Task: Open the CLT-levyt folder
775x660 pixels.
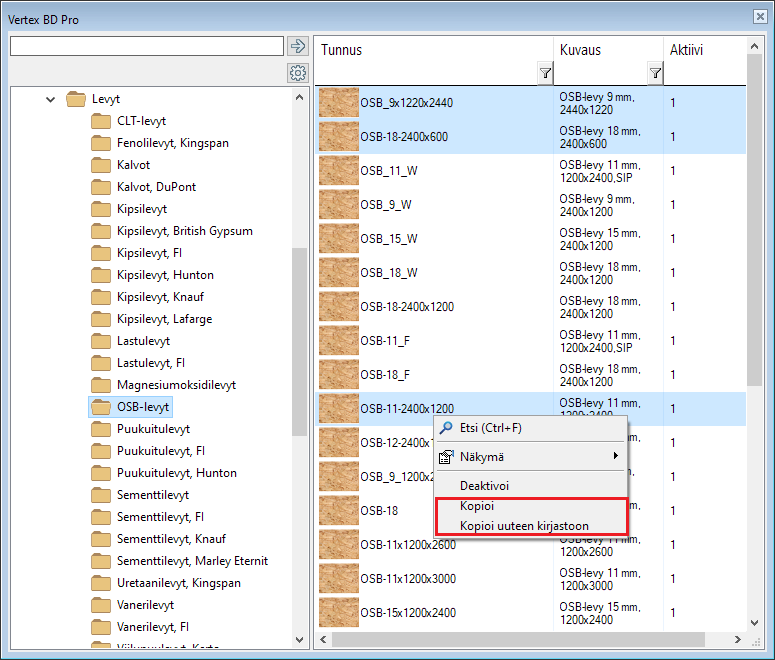Action: pyautogui.click(x=141, y=121)
